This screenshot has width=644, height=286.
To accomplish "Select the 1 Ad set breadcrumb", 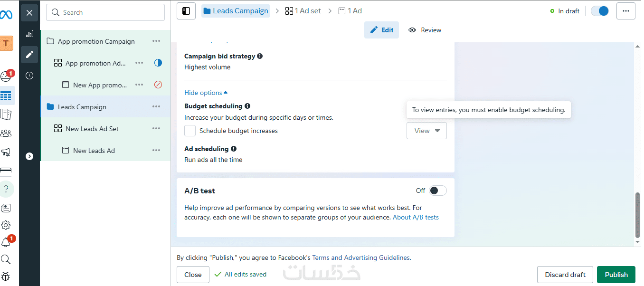I will pyautogui.click(x=303, y=11).
